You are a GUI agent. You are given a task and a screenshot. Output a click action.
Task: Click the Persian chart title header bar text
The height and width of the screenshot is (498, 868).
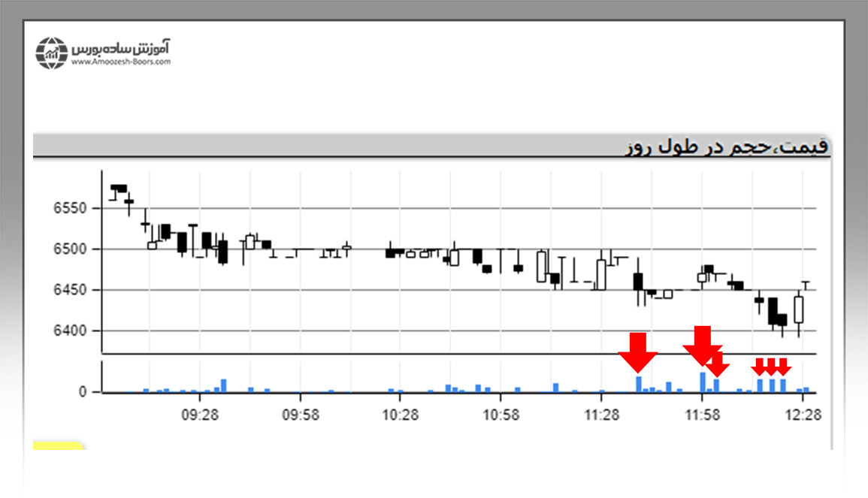point(727,146)
